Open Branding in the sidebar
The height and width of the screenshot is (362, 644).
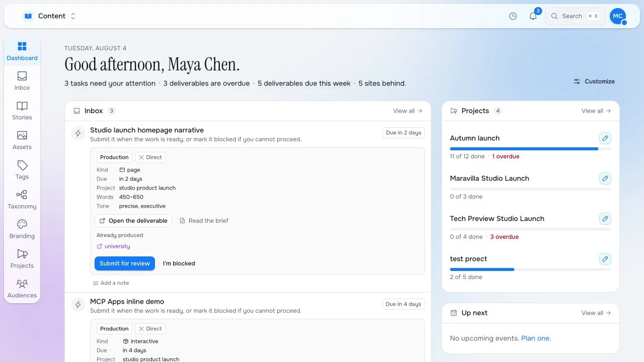(x=22, y=230)
